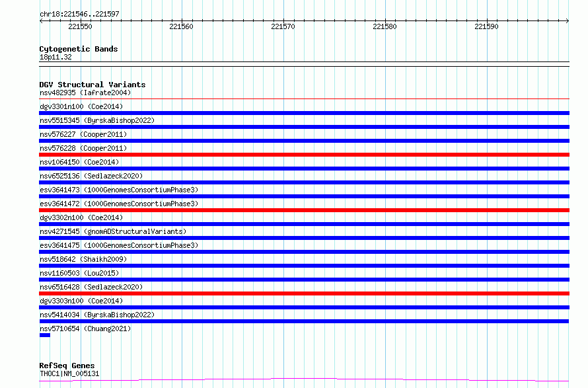Image resolution: width=588 pixels, height=388 pixels.
Task: Click ruler position 221560
Action: click(182, 26)
